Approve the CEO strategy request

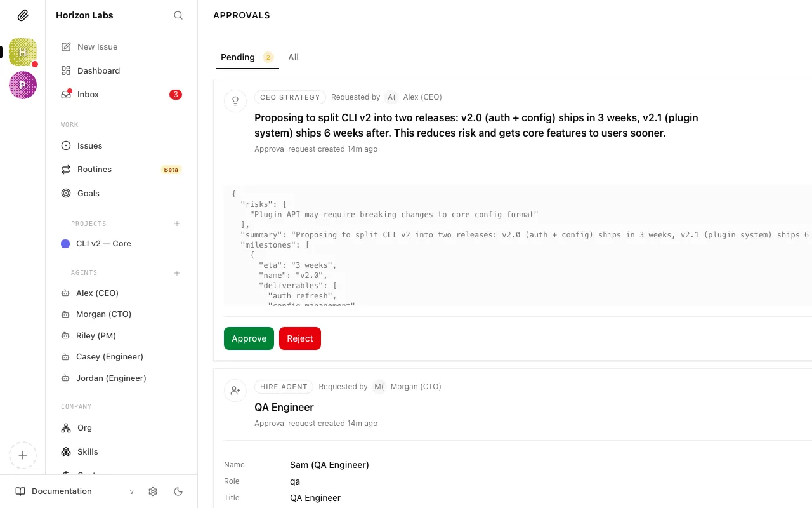tap(249, 338)
